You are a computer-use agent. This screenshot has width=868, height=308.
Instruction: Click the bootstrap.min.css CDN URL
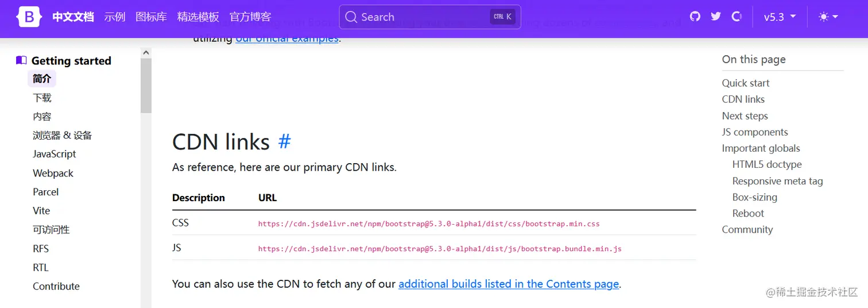[429, 224]
